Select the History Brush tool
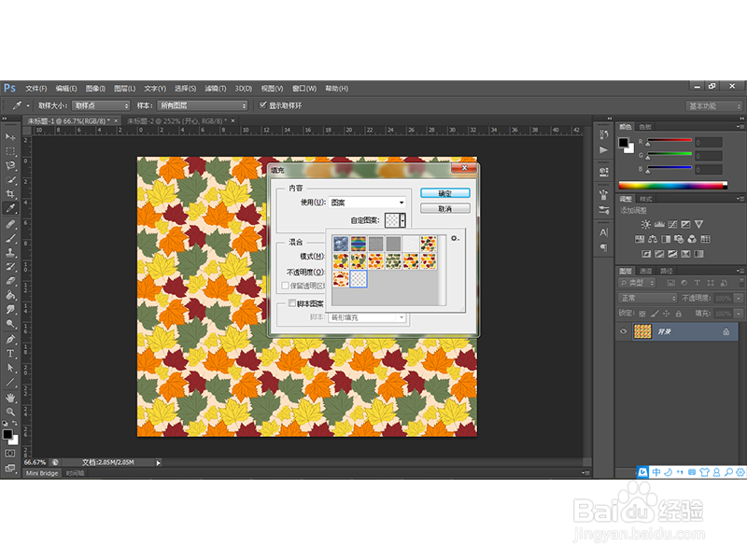 (x=10, y=267)
